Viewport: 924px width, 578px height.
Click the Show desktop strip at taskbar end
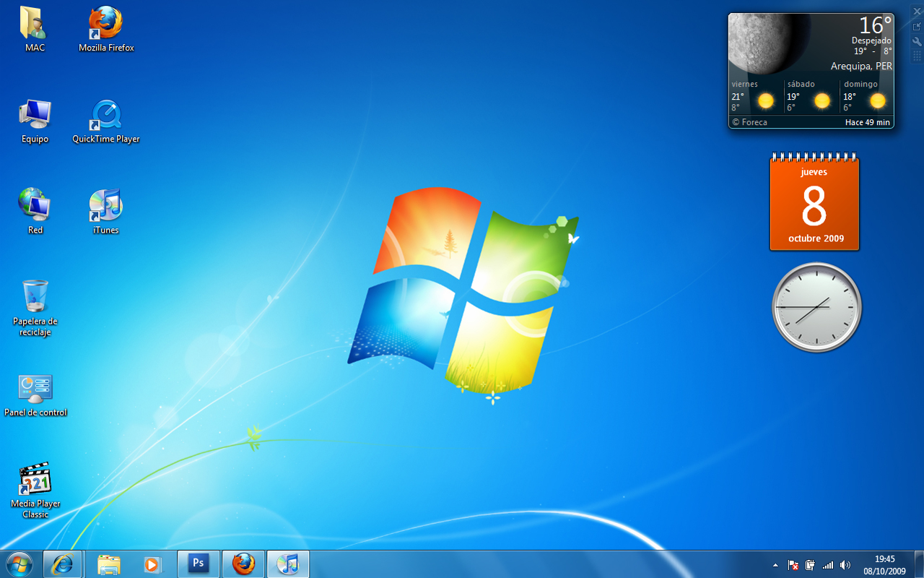918,564
